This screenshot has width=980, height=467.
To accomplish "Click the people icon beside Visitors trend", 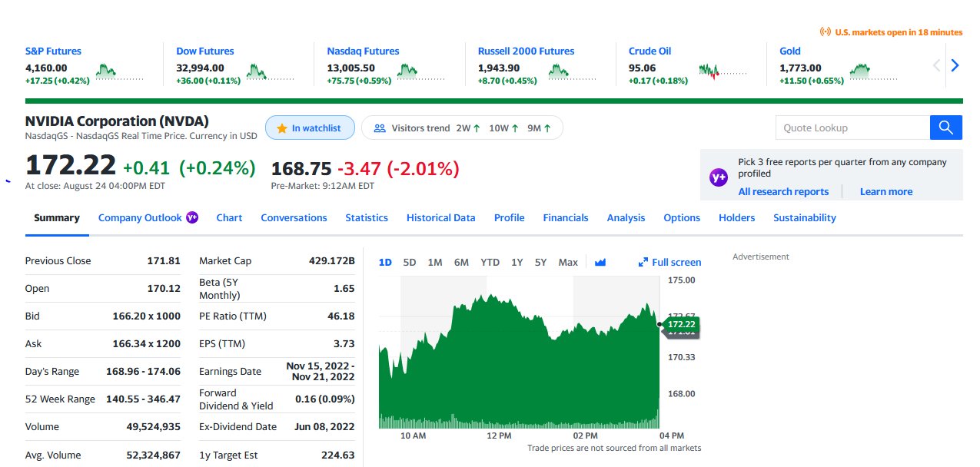I will pyautogui.click(x=379, y=128).
